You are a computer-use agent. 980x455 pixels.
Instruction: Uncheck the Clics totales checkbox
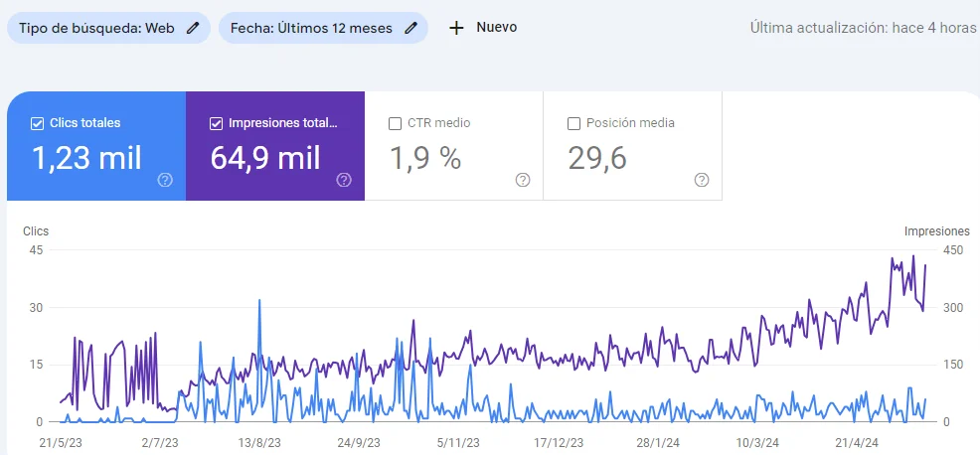(x=38, y=123)
